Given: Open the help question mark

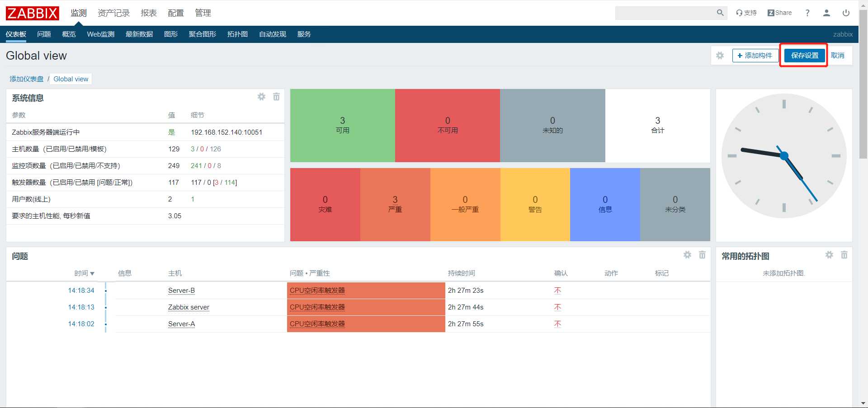Looking at the screenshot, I should click(x=807, y=13).
